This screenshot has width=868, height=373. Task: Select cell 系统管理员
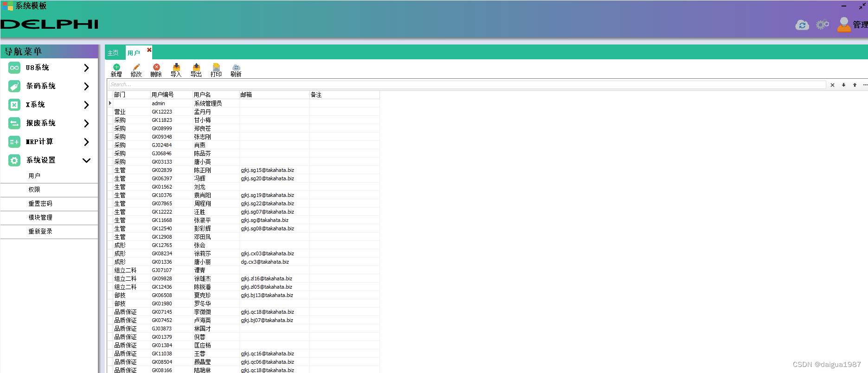coord(216,103)
